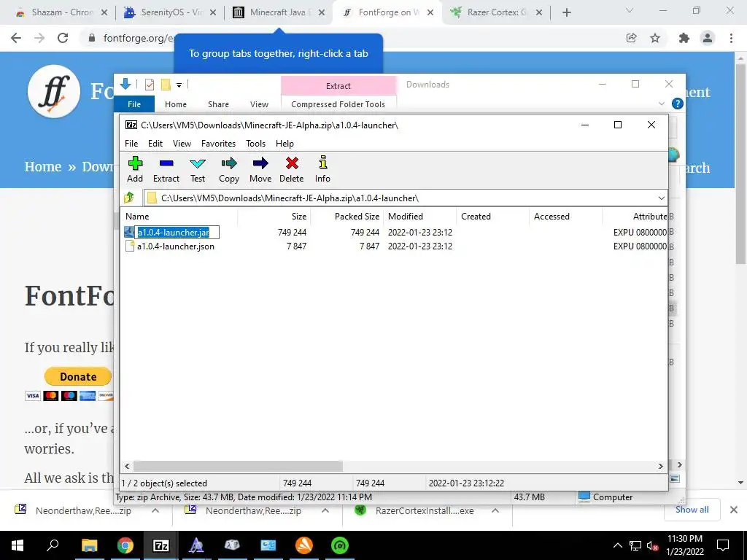Open Explorer File ribbon tab
Image resolution: width=747 pixels, height=560 pixels.
click(134, 104)
